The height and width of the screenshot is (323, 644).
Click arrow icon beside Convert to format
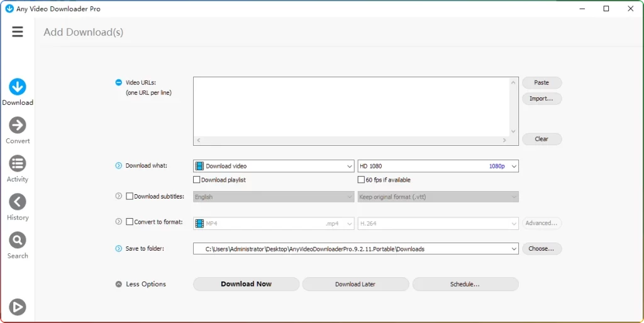pyautogui.click(x=119, y=222)
